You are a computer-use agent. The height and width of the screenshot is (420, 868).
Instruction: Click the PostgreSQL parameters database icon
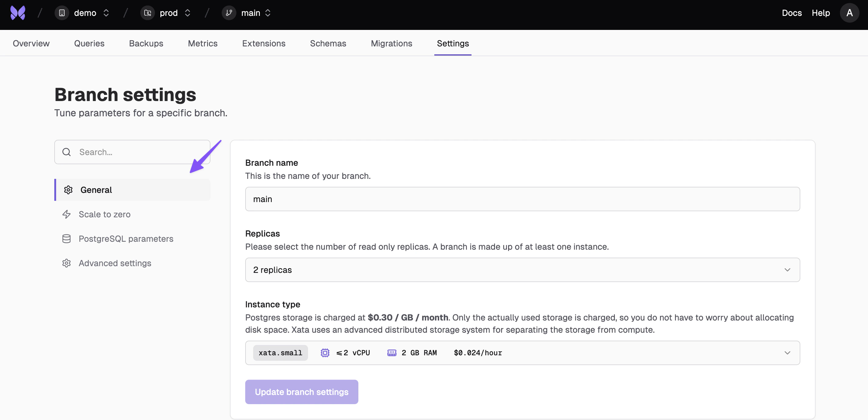coord(66,238)
